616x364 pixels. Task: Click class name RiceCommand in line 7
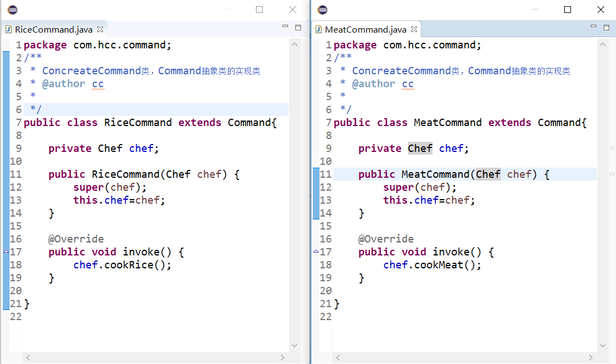[x=138, y=123]
